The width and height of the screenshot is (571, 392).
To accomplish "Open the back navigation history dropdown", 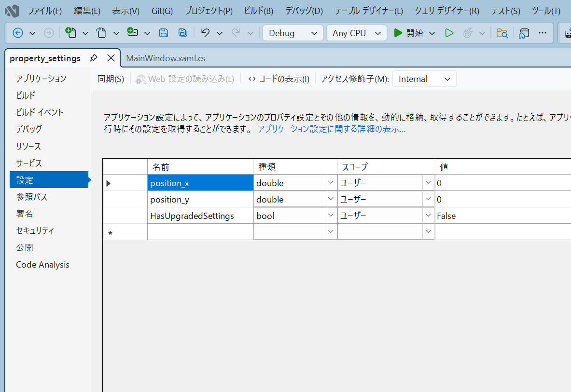I will (x=32, y=33).
